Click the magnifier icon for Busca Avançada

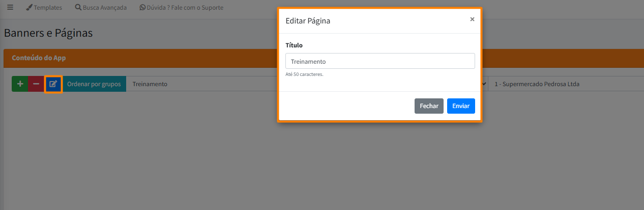[x=78, y=8]
